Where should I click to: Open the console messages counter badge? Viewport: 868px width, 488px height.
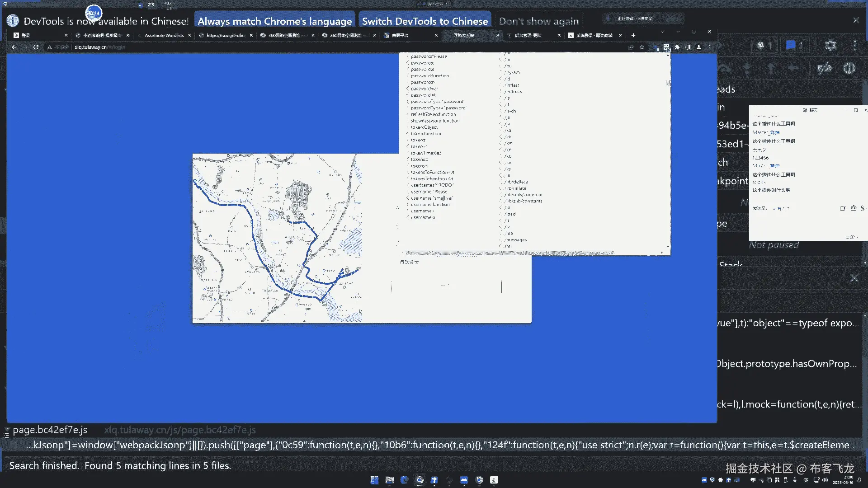(794, 45)
